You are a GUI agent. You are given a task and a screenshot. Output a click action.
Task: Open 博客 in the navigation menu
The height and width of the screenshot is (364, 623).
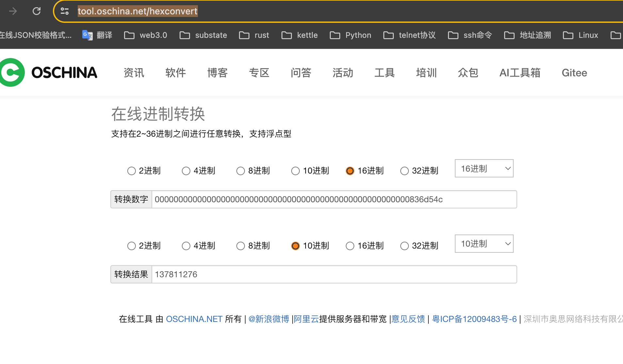217,73
